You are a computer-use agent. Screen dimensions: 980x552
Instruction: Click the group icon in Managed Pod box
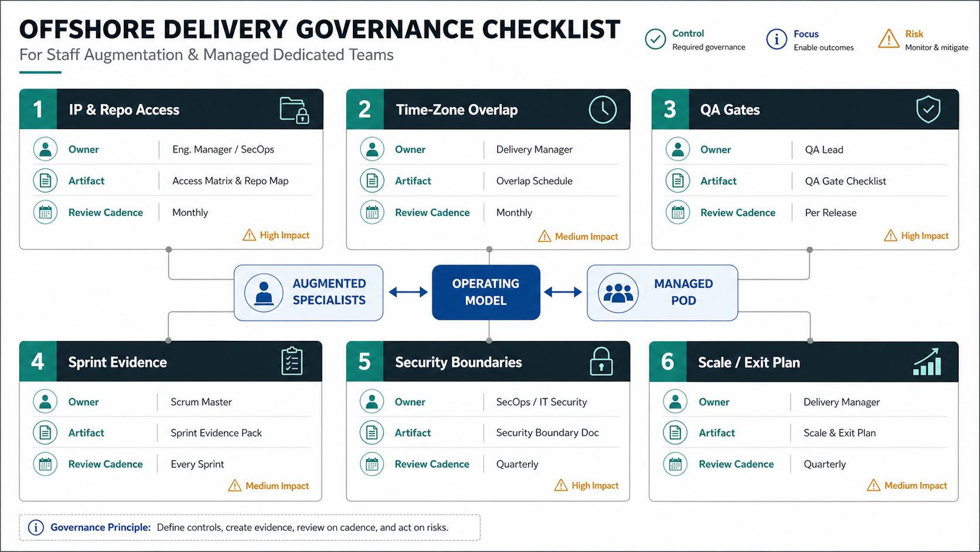[618, 292]
